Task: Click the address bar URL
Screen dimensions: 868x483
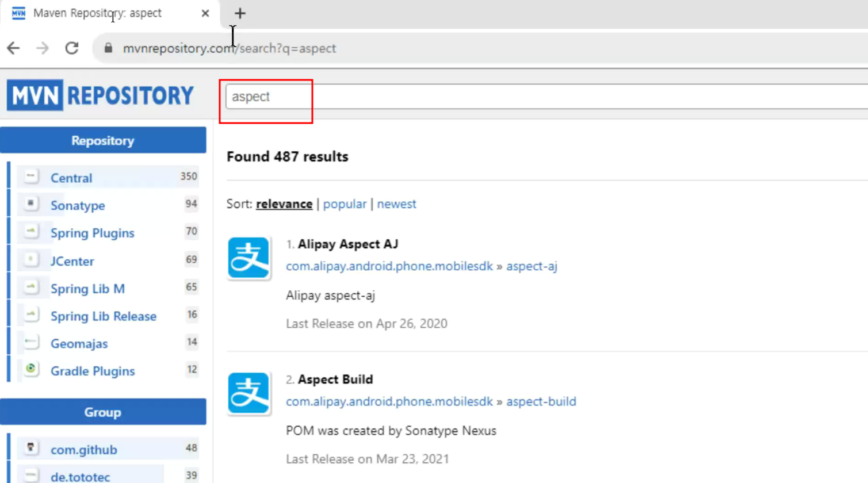Action: pyautogui.click(x=229, y=48)
